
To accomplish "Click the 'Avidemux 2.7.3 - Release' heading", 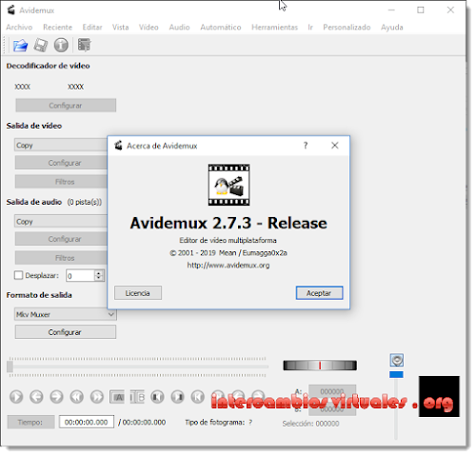I will coord(228,223).
